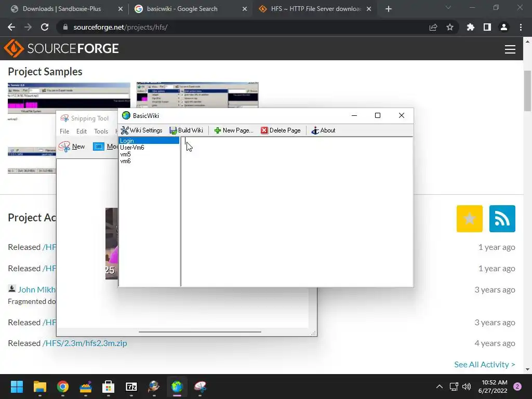Open Wiki Settings in BasicWiki toolbar
Screen dimensions: 532x399
141,130
